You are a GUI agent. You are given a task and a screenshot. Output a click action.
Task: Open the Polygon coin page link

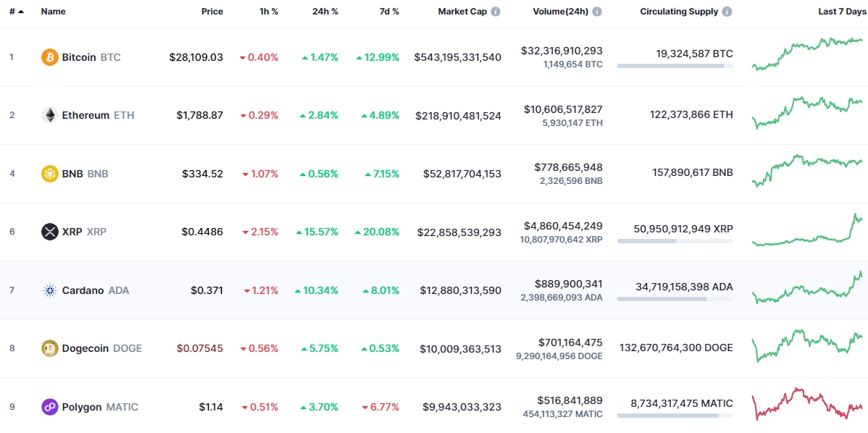pyautogui.click(x=100, y=407)
